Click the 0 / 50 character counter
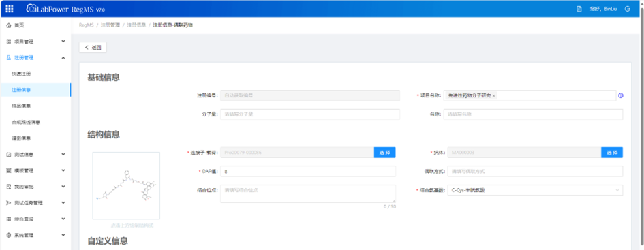The image size is (644, 250). tap(390, 207)
